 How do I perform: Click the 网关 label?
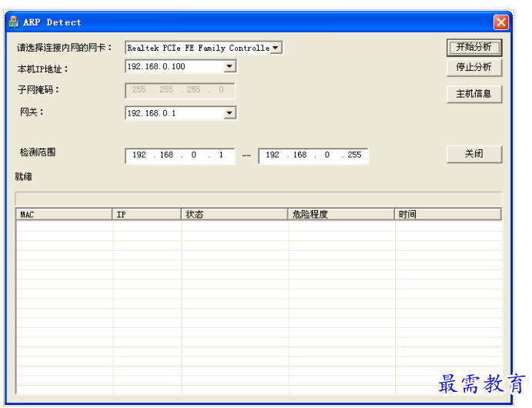tap(32, 112)
